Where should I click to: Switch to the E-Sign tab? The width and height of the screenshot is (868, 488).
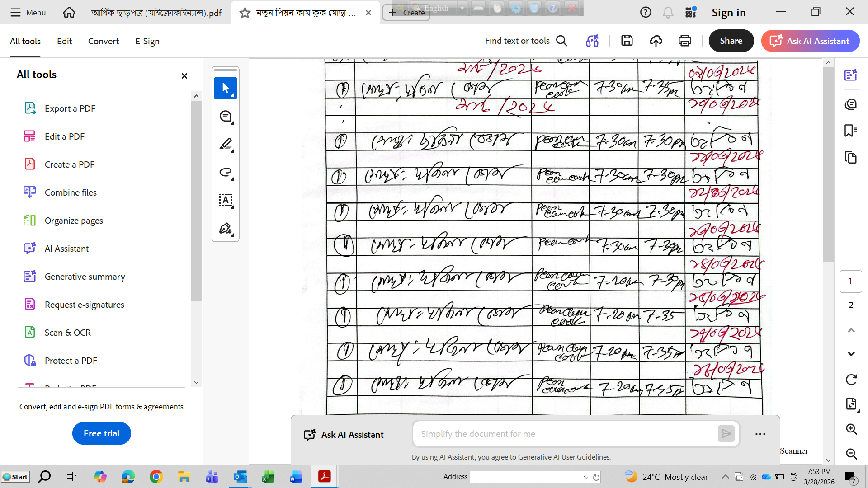coord(147,41)
